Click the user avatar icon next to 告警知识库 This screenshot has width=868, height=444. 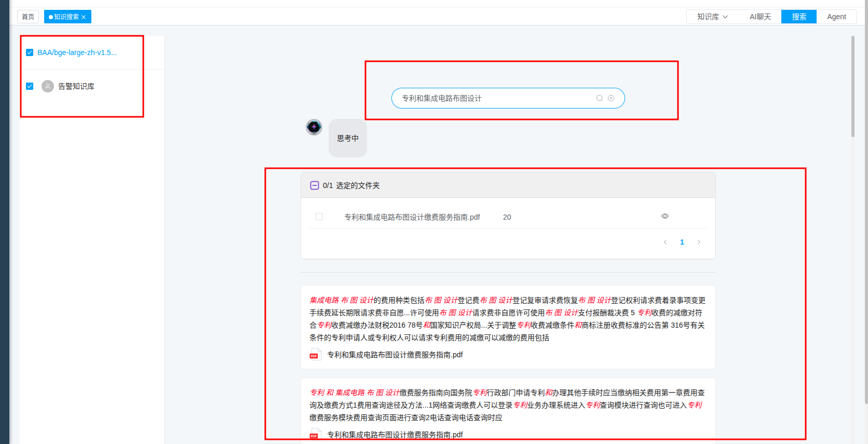pyautogui.click(x=48, y=86)
